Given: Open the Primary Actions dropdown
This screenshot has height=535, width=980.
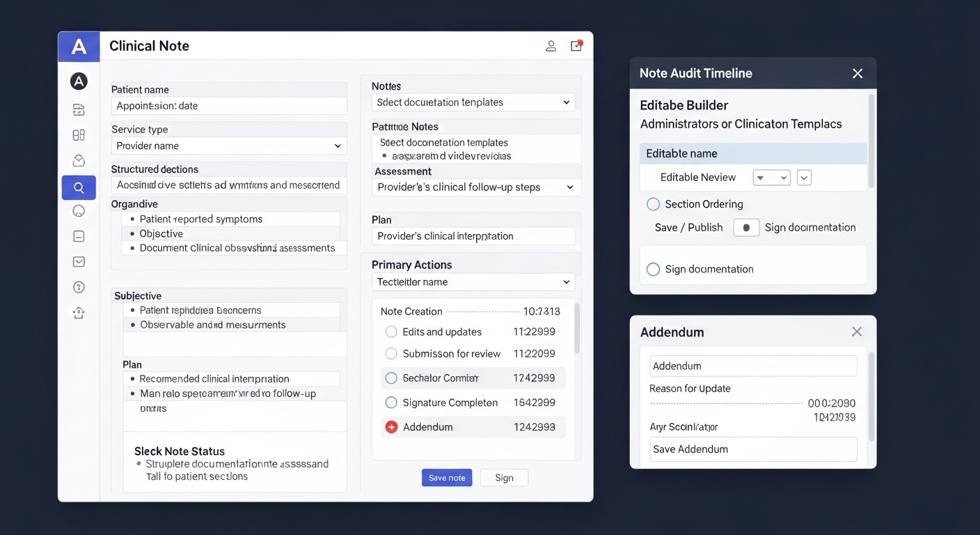Looking at the screenshot, I should [x=473, y=282].
